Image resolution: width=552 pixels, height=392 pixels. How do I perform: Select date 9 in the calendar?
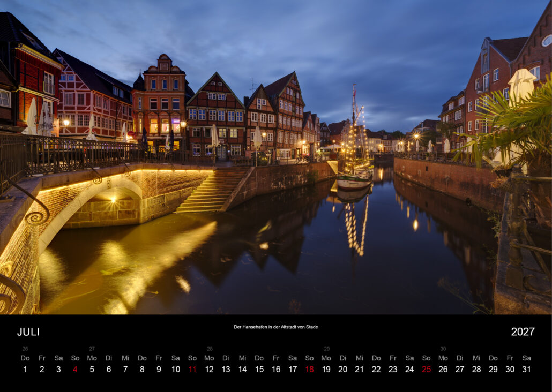tap(159, 369)
